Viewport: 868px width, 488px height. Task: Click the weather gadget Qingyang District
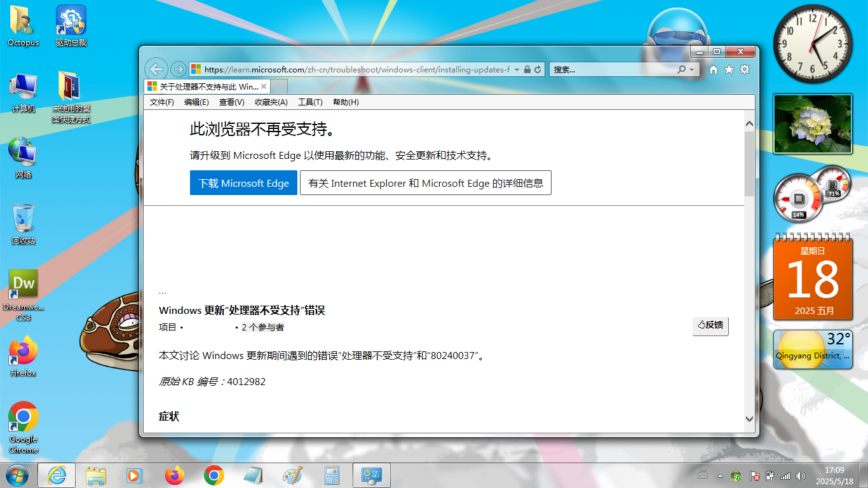[813, 349]
